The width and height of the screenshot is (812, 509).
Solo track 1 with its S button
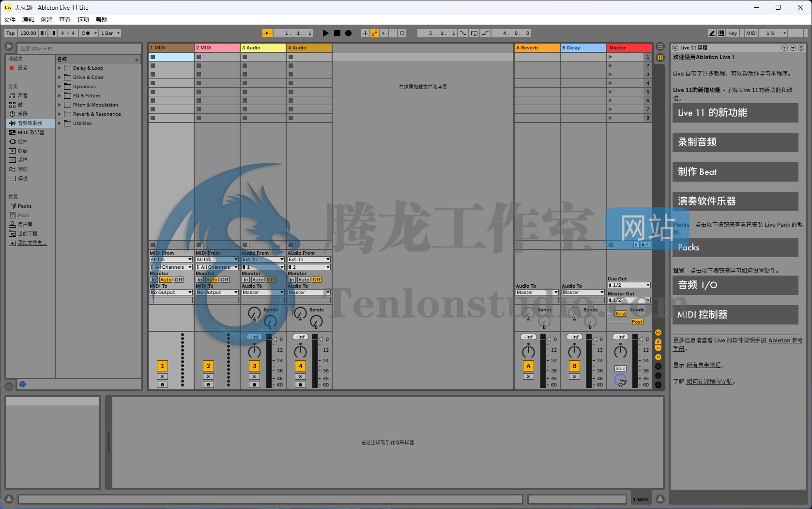(162, 376)
